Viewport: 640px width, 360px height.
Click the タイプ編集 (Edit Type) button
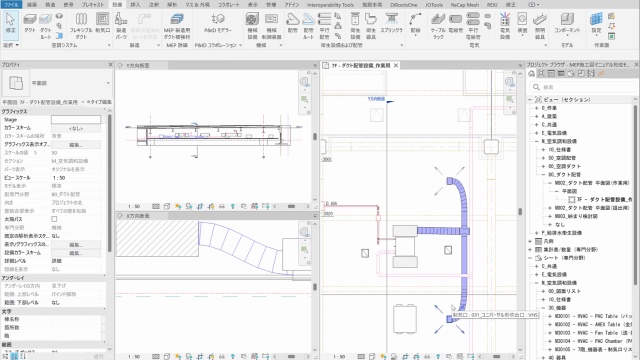[x=99, y=102]
